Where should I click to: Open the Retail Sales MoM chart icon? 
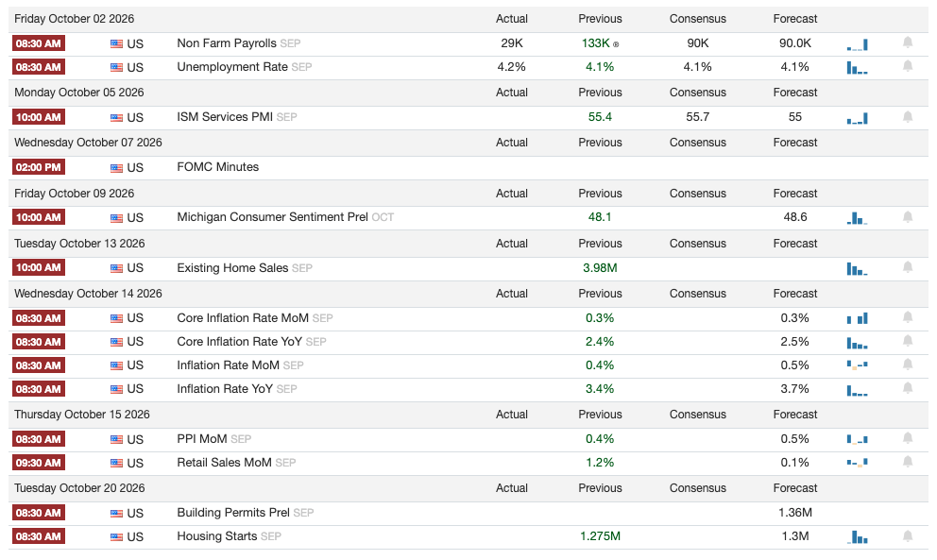(x=857, y=463)
